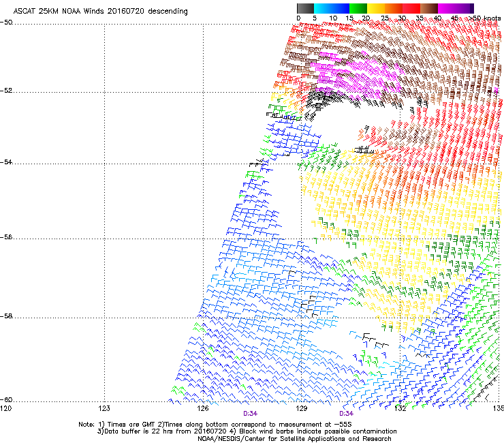Click the title 'ASCAT 25KM NOAA Winds 20160720 descending'
Viewport: 504px width, 443px height.
[x=100, y=11]
